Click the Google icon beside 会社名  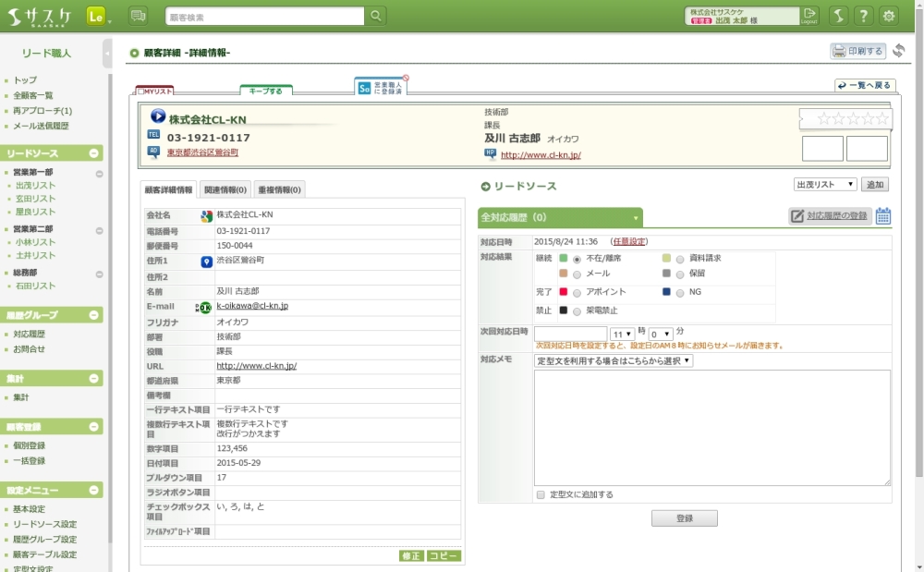(x=207, y=215)
